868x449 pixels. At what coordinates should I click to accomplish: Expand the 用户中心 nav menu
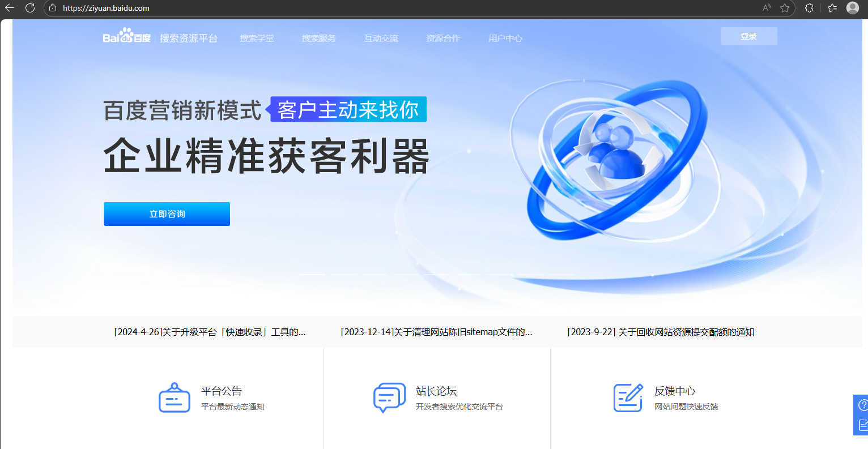pyautogui.click(x=505, y=39)
